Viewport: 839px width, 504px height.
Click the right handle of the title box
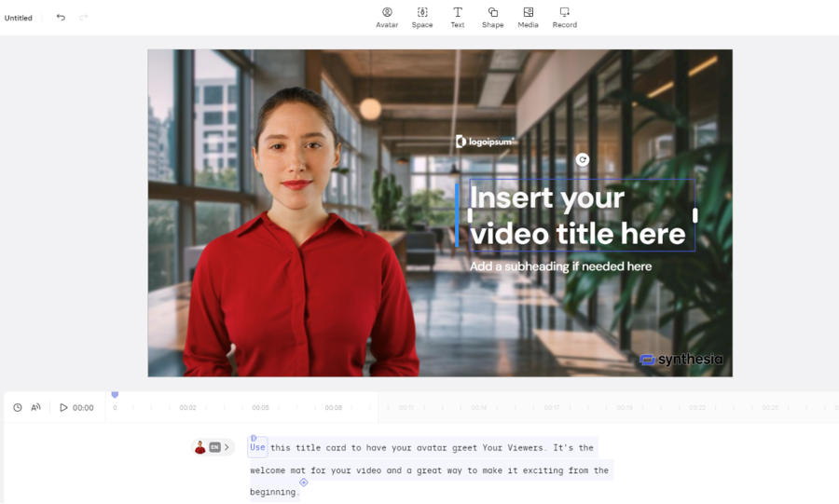(x=695, y=215)
